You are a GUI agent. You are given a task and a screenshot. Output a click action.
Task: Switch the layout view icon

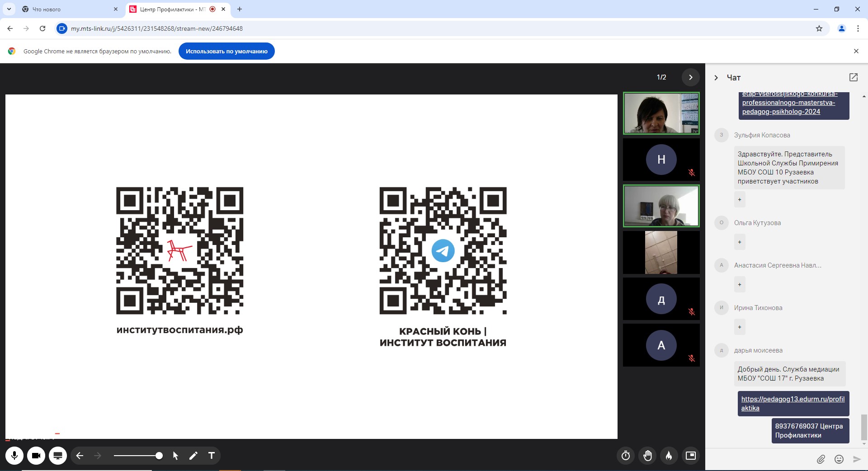coord(691,456)
